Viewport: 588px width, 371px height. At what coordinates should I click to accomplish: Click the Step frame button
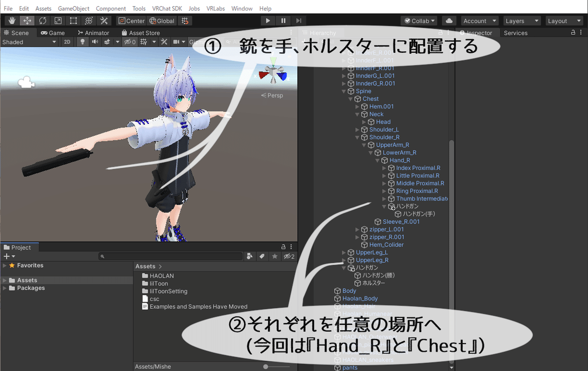298,21
